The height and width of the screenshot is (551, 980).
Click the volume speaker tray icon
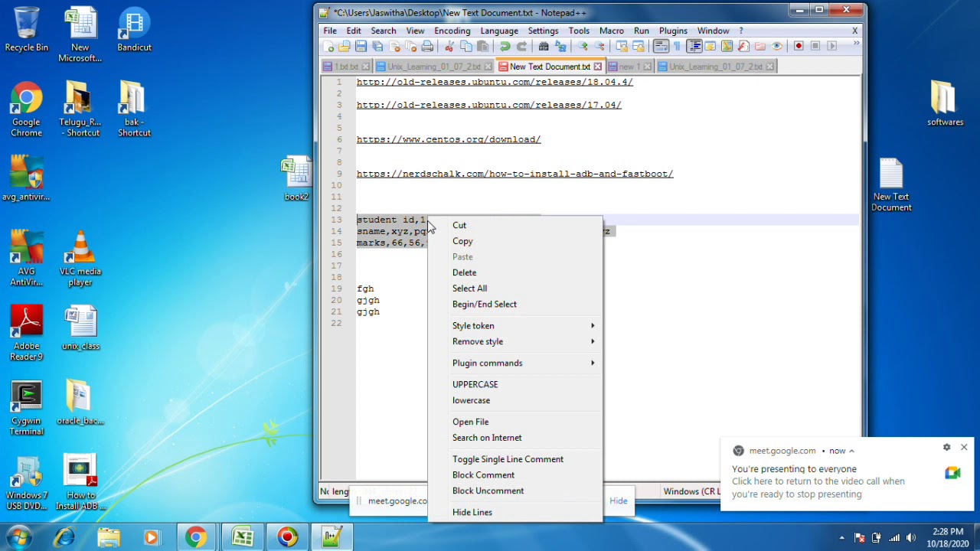pos(910,538)
